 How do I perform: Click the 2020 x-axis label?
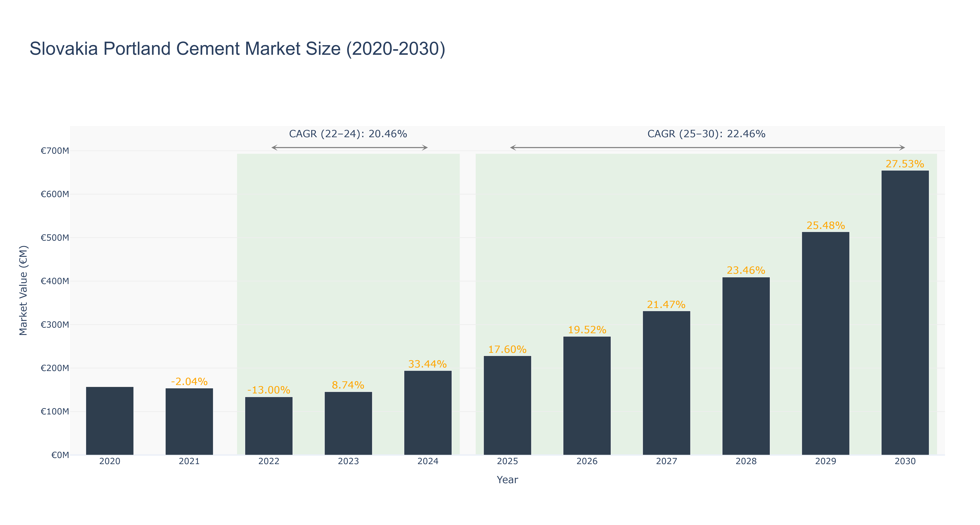coord(110,461)
